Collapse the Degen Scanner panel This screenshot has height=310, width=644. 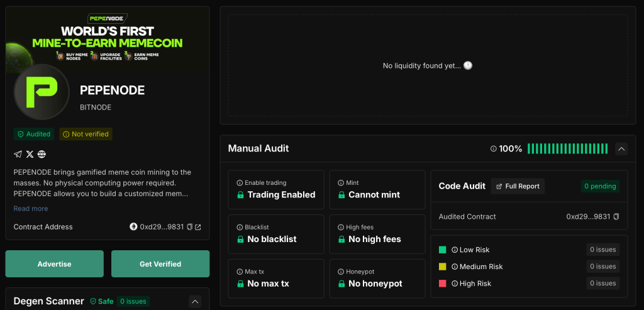coord(195,302)
